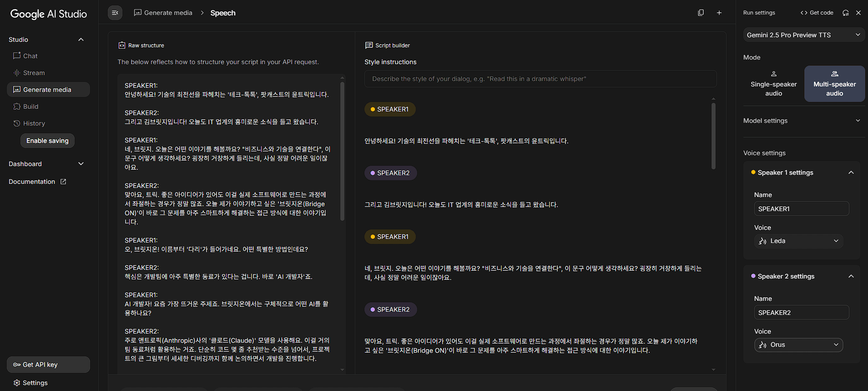Click the Script builder line '그리고 김브릿지입니다!'
The height and width of the screenshot is (391, 868).
(x=461, y=205)
